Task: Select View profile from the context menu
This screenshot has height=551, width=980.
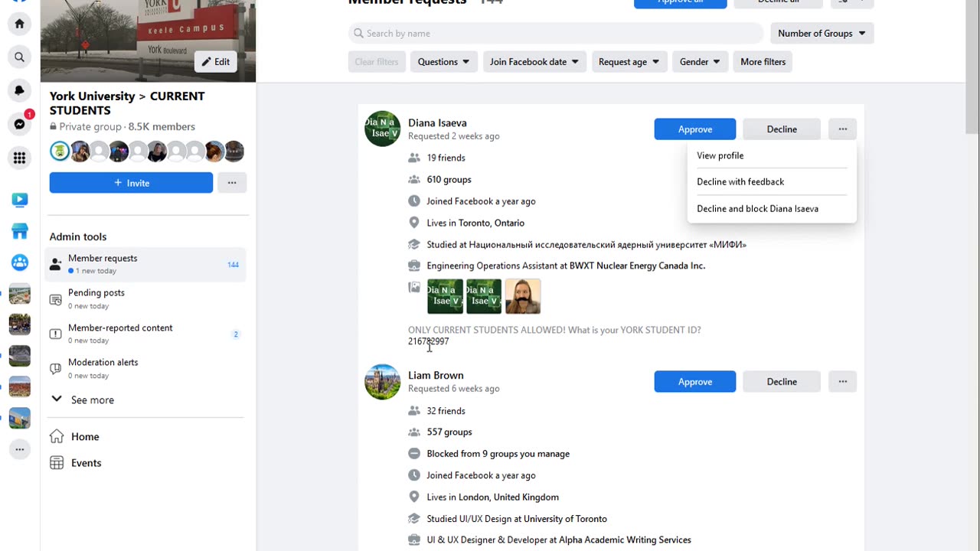Action: pos(771,155)
